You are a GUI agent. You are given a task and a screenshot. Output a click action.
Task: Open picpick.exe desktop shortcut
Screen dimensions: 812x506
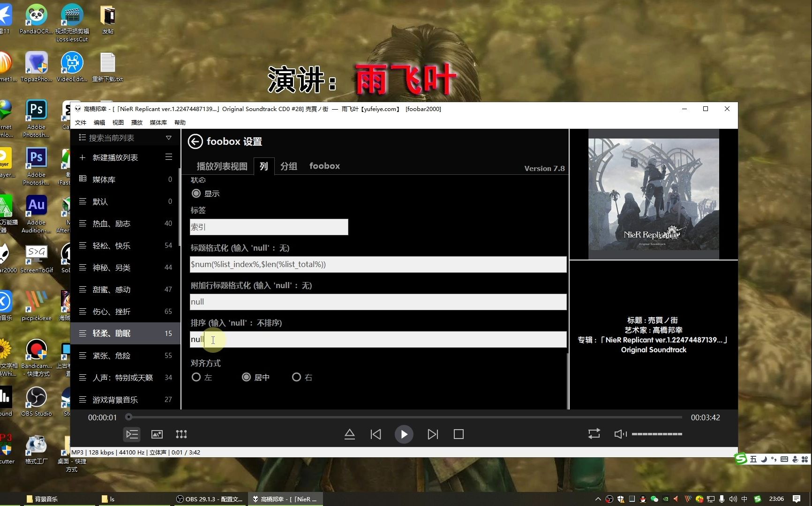coord(36,306)
